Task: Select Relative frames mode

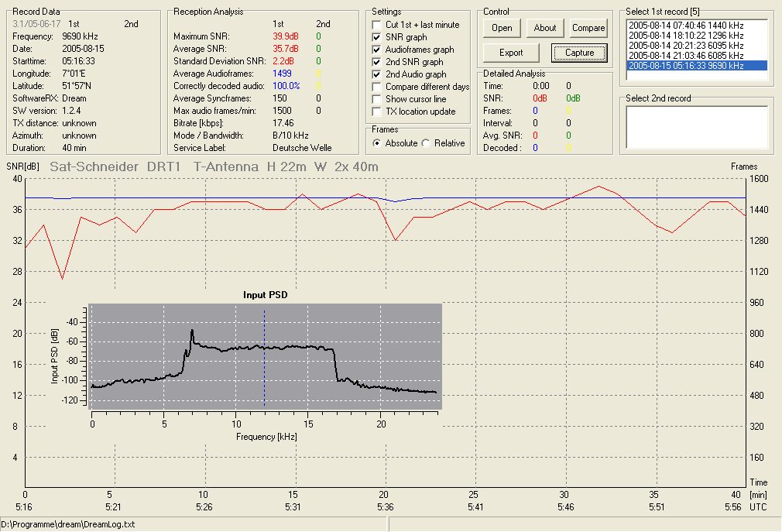Action: pyautogui.click(x=426, y=143)
